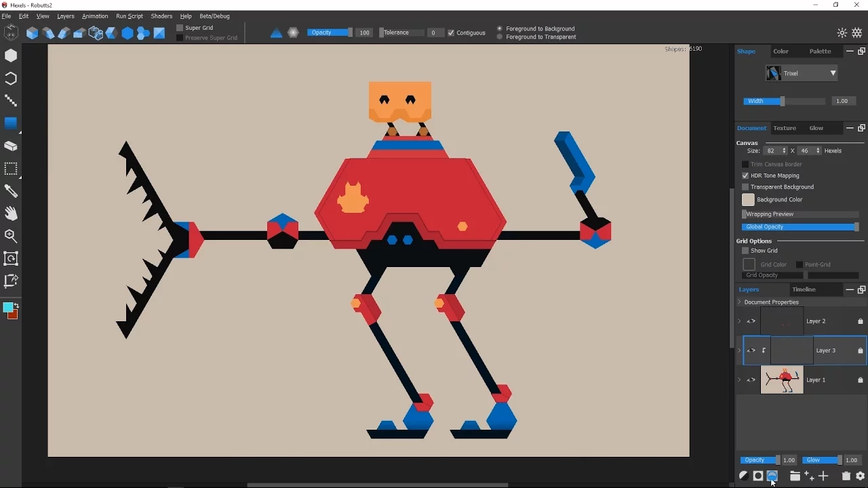Expand the Layer 3 row chevron

[x=740, y=350]
